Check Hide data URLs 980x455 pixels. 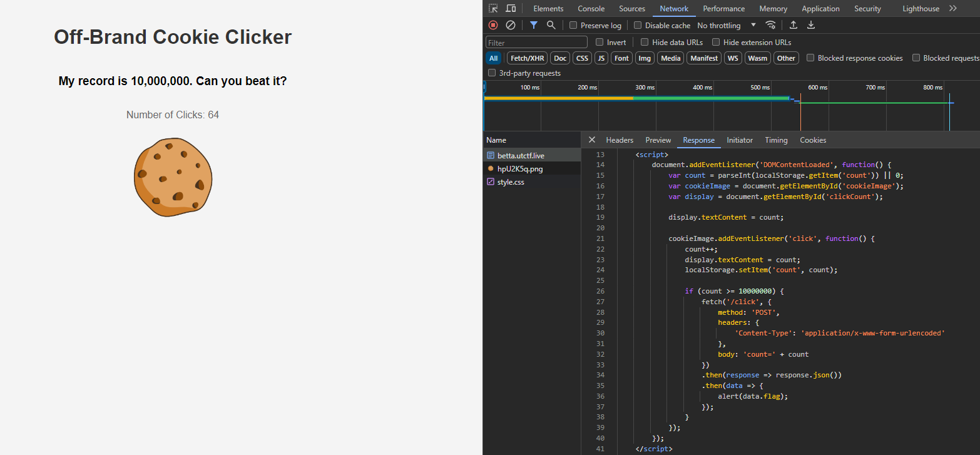click(x=645, y=43)
